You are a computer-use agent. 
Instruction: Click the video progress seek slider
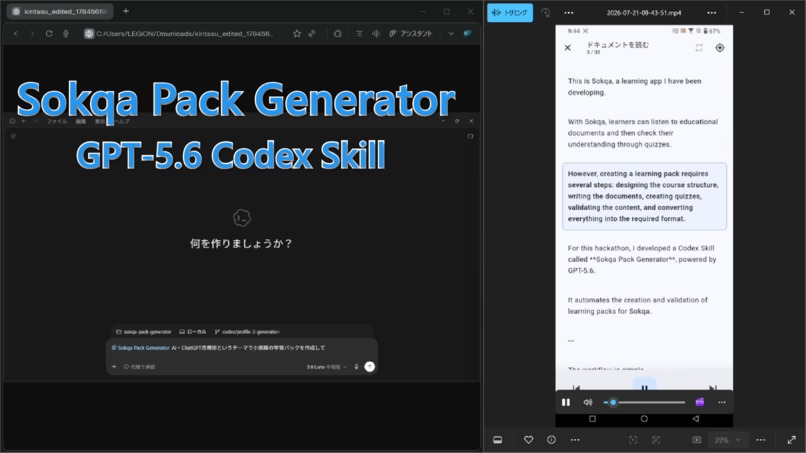(x=645, y=403)
